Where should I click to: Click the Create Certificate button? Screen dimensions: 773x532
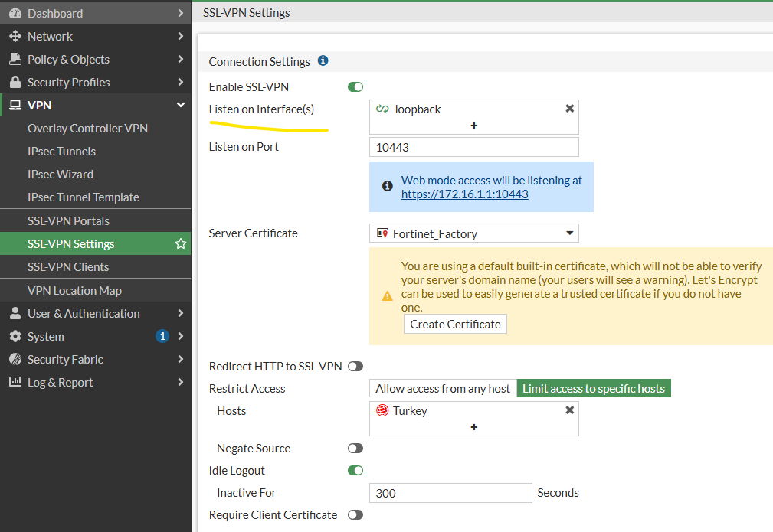click(x=455, y=324)
